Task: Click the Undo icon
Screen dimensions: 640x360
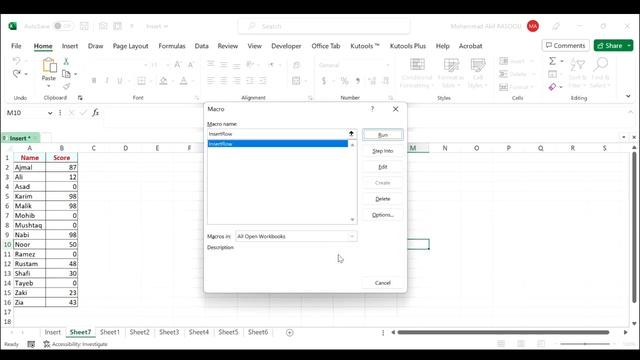Action: pyautogui.click(x=16, y=61)
